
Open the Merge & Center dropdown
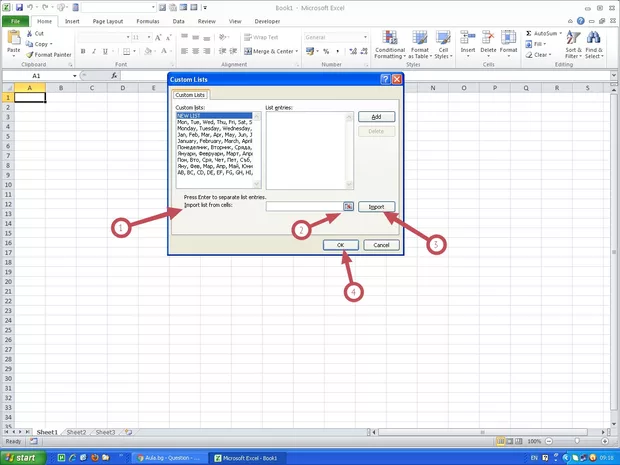[x=298, y=51]
